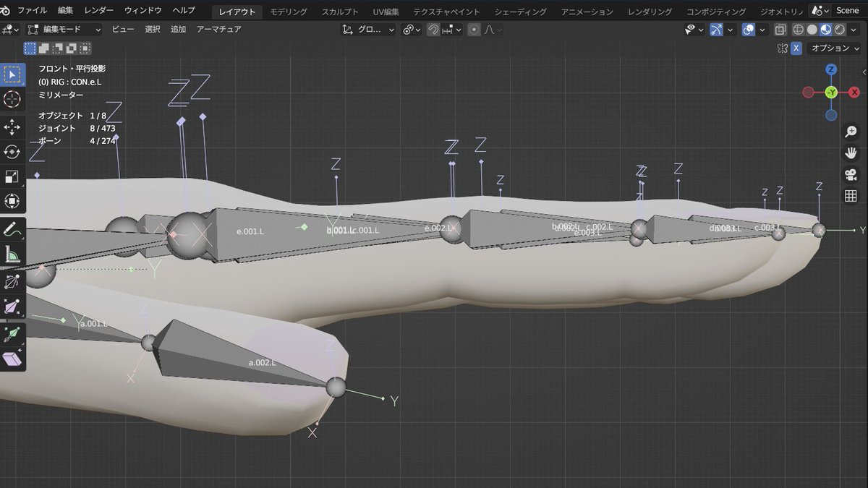Open gizmo options dropdown arrow
Viewport: 868px width, 488px height.
[730, 30]
